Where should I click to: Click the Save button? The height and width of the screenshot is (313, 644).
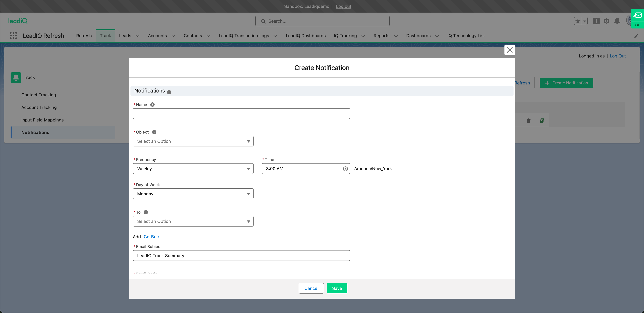pos(337,288)
